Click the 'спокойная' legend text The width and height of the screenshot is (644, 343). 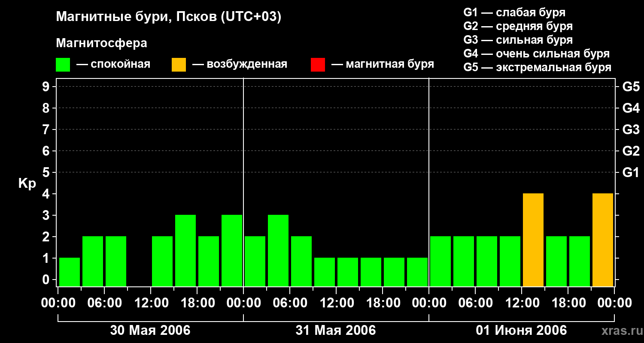click(121, 65)
